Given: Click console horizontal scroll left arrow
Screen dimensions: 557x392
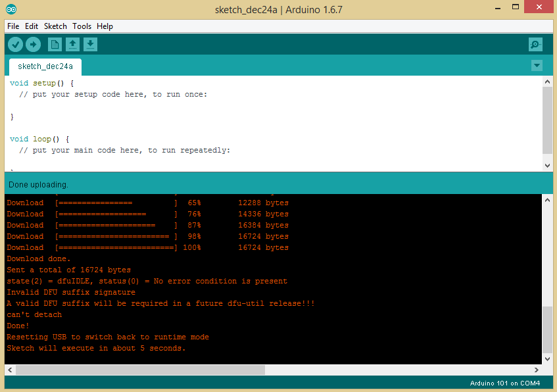Looking at the screenshot, I should point(10,370).
